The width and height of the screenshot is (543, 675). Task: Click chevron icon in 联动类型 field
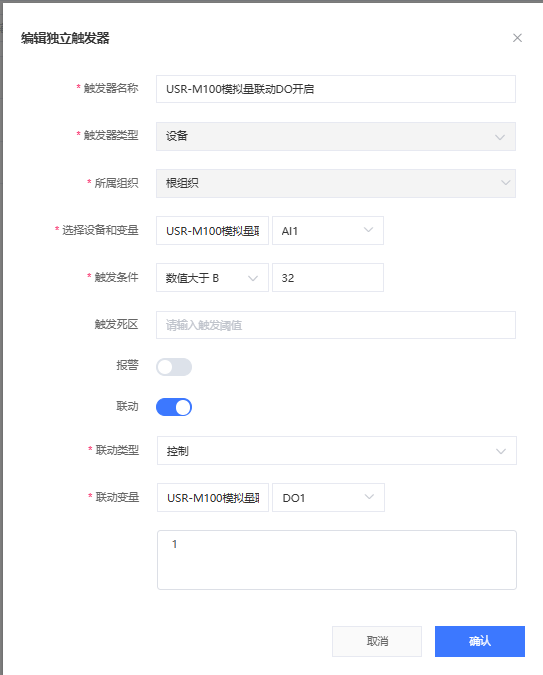point(501,451)
